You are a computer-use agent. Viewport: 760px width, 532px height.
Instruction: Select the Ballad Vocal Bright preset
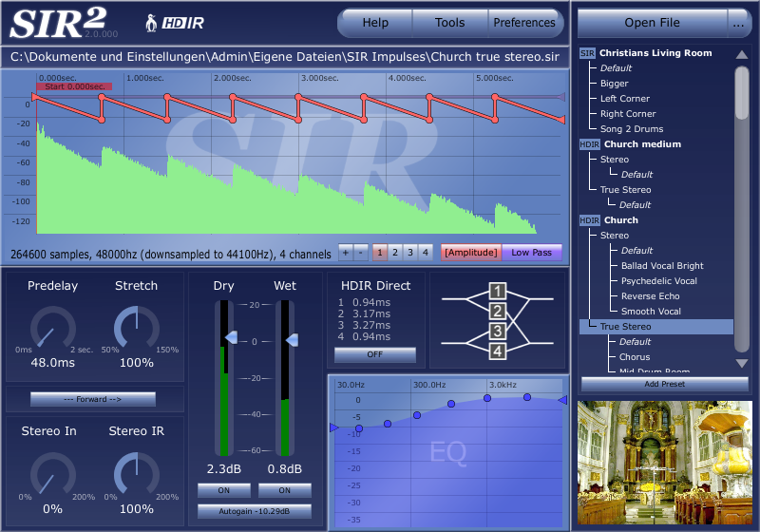(662, 266)
